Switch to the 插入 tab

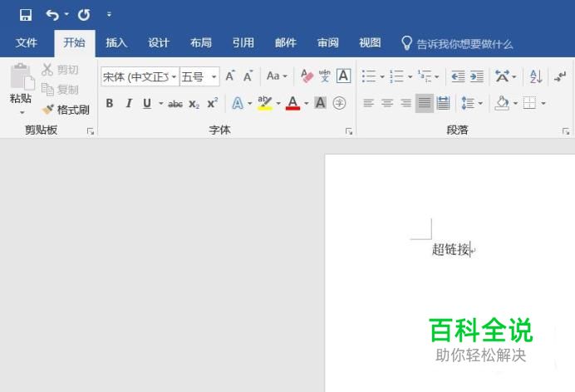point(116,43)
